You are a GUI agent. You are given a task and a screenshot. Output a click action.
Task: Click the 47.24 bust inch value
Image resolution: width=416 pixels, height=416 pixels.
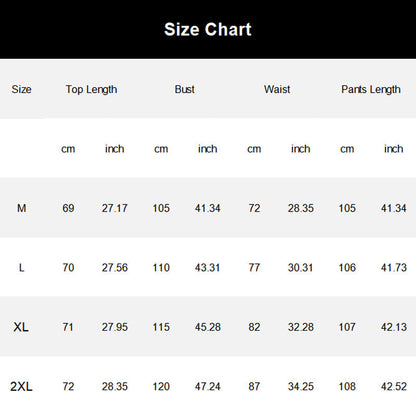click(207, 387)
